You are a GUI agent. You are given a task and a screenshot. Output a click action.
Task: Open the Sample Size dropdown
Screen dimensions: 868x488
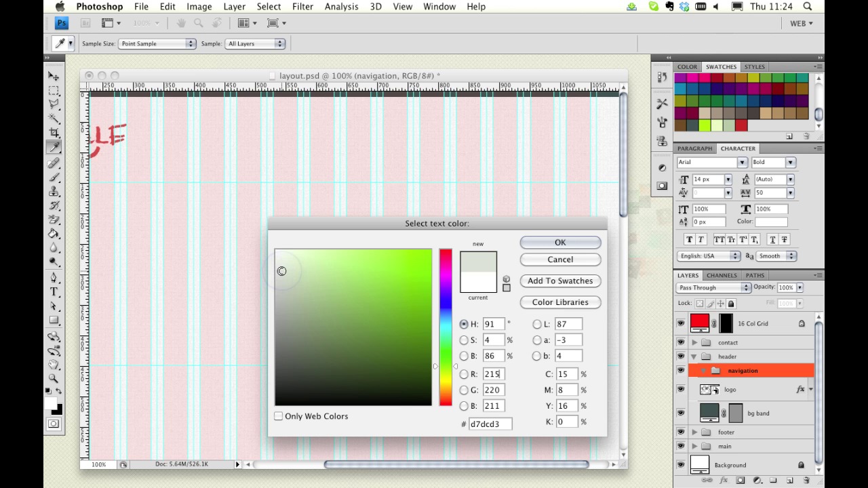click(157, 43)
